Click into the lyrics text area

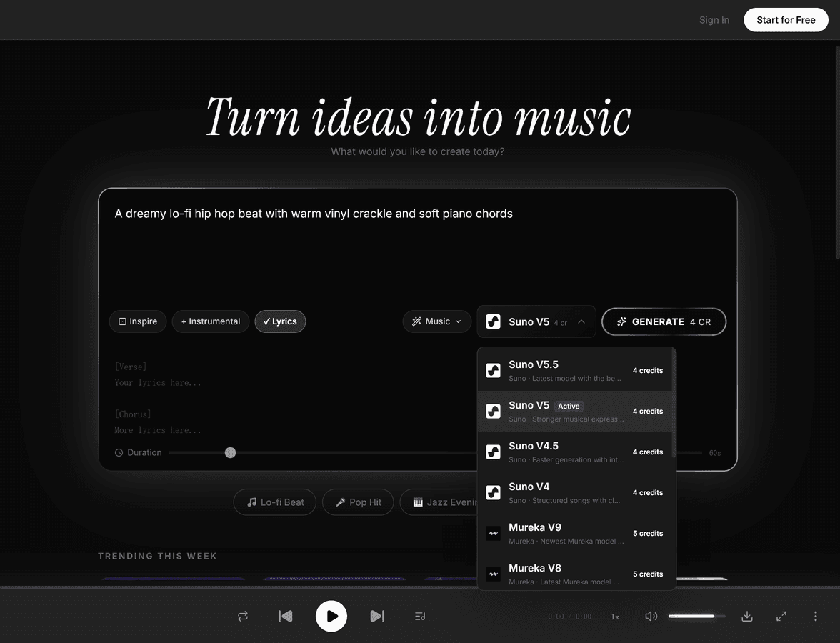[289, 397]
